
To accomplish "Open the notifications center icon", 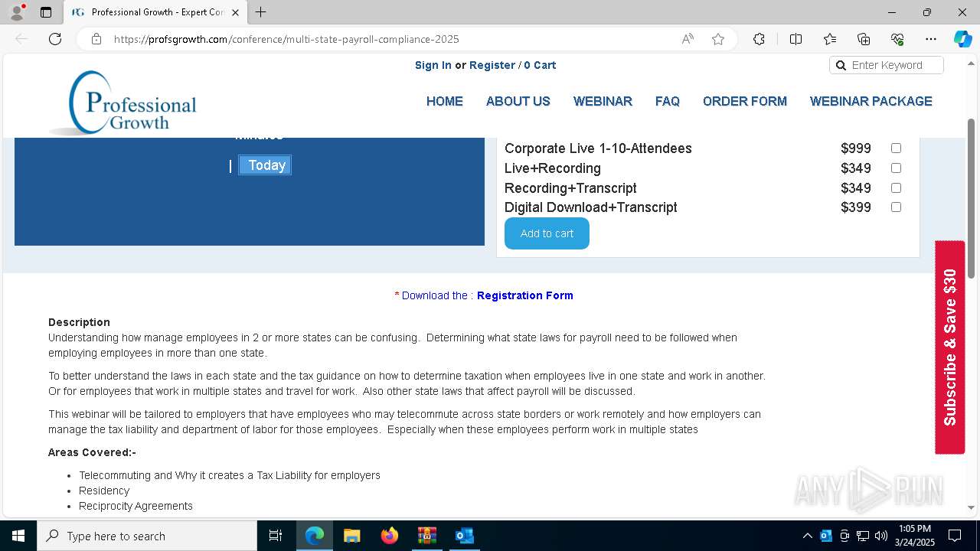I will 955,536.
